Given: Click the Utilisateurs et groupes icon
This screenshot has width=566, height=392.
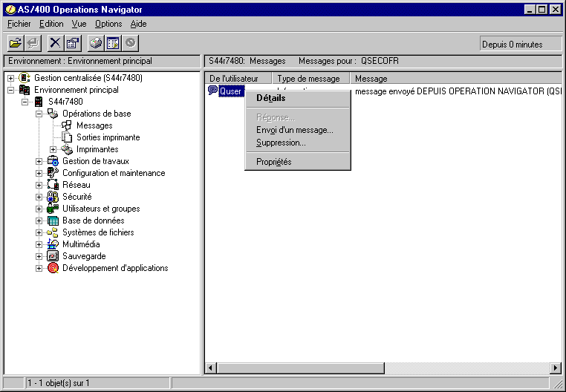Looking at the screenshot, I should [53, 209].
